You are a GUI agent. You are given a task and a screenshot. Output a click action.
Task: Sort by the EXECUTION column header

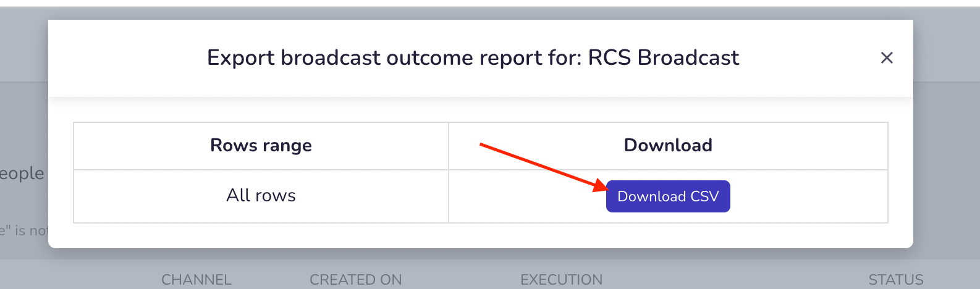click(x=561, y=280)
